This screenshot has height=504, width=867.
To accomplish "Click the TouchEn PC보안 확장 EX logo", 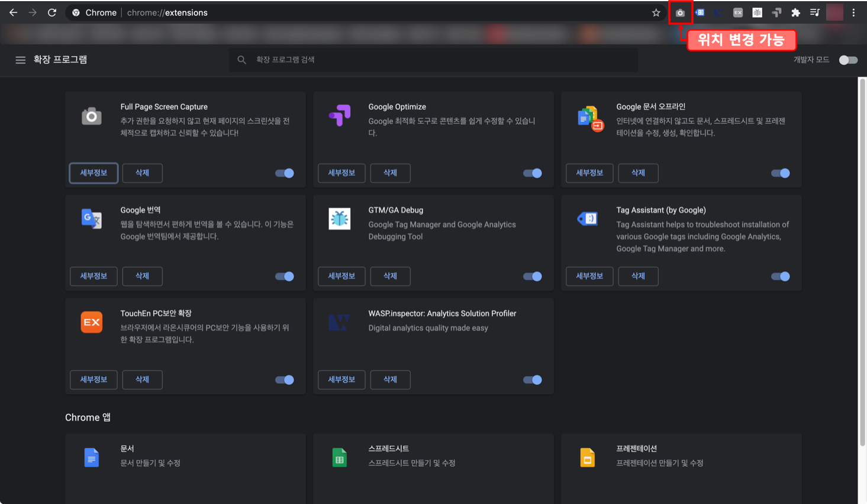I will click(91, 322).
